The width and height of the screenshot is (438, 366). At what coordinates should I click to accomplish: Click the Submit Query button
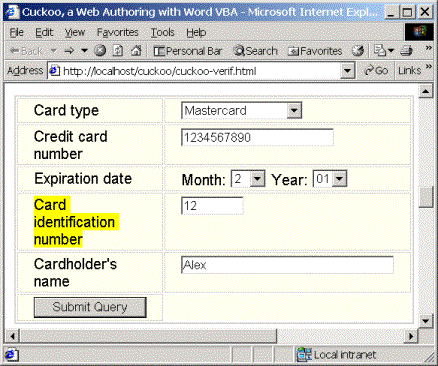90,307
